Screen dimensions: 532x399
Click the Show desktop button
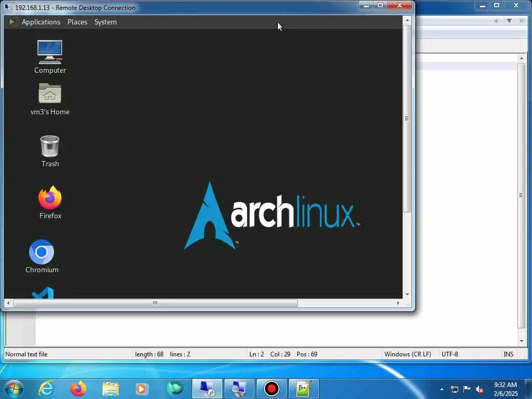pos(528,389)
